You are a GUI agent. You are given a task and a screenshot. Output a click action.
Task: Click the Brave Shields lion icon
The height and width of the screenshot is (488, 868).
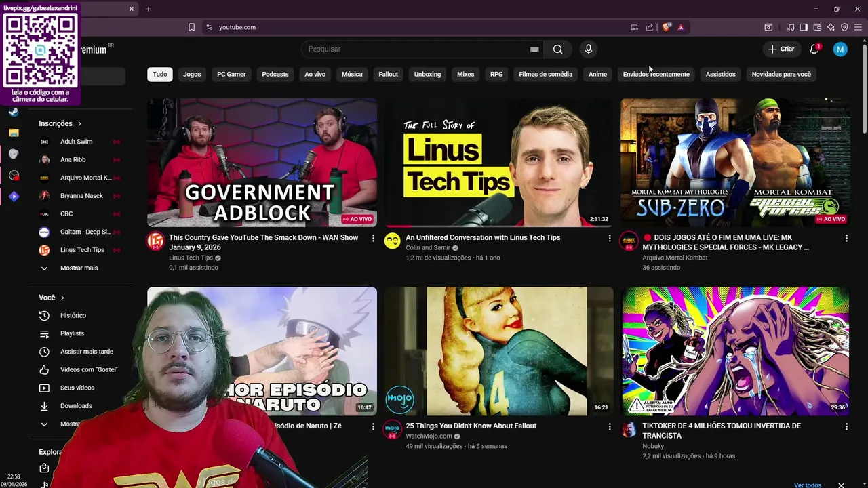(x=667, y=27)
